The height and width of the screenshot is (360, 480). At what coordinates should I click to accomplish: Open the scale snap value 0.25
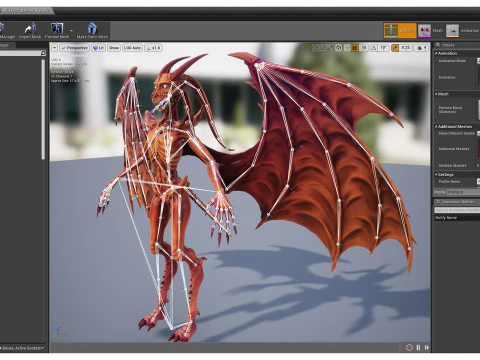coord(406,48)
